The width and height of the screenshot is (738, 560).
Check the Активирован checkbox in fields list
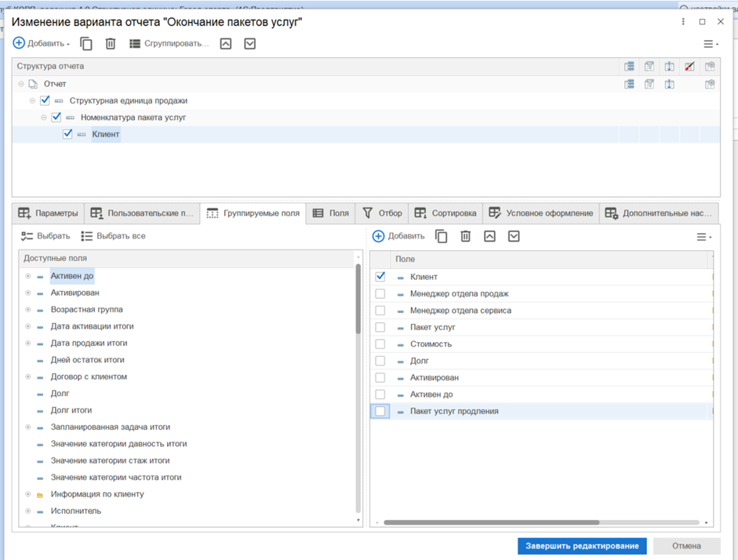[x=380, y=377]
